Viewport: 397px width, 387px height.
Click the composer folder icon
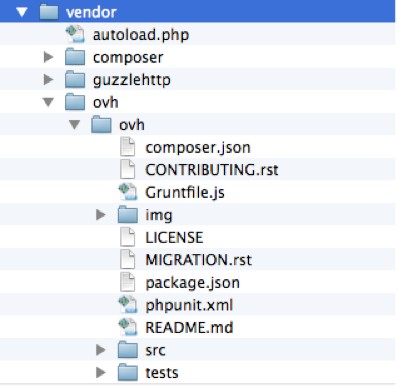tap(75, 57)
